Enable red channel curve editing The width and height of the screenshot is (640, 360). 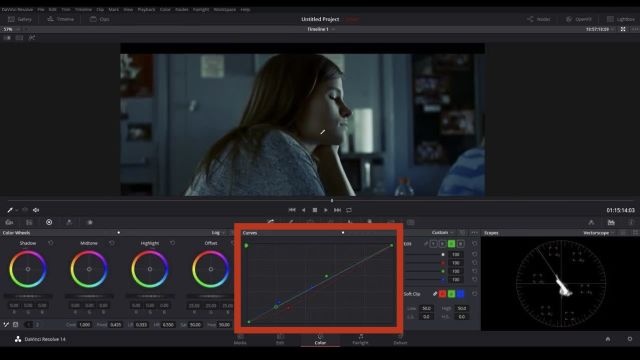[x=442, y=244]
